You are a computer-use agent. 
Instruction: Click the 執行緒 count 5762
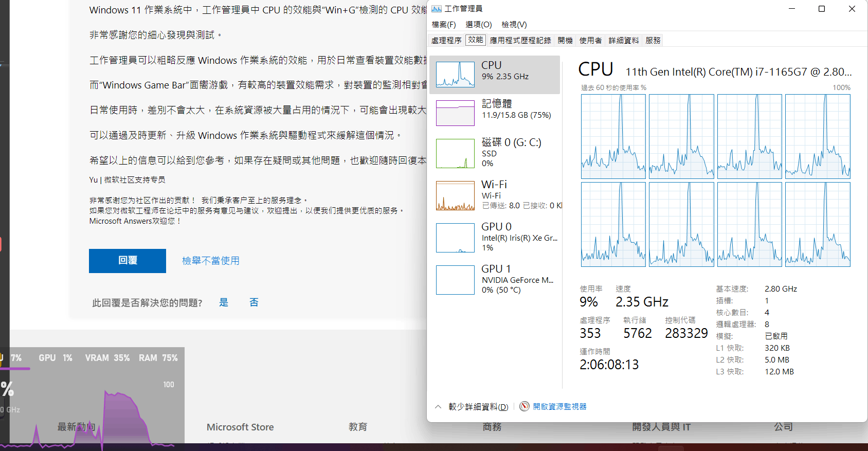point(638,333)
